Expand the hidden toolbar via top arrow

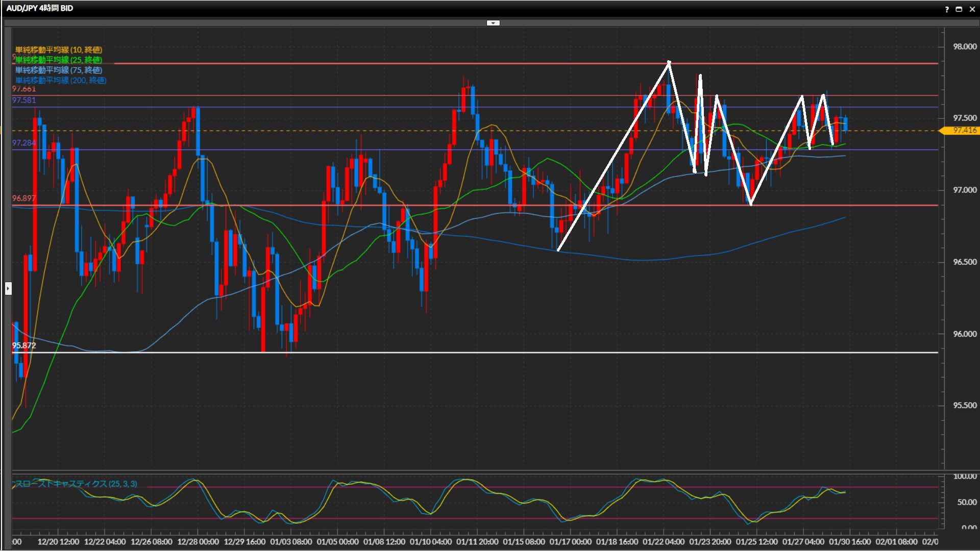(x=493, y=23)
